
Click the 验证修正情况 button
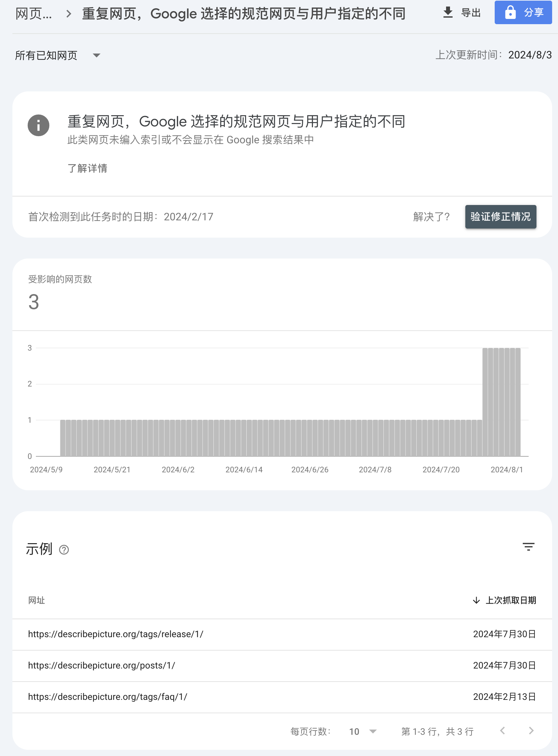tap(501, 216)
